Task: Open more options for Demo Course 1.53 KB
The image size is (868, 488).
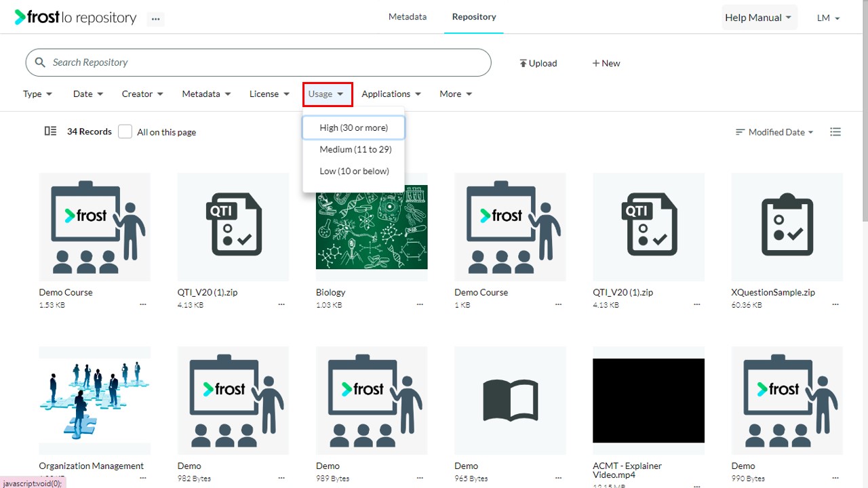Action: click(143, 305)
